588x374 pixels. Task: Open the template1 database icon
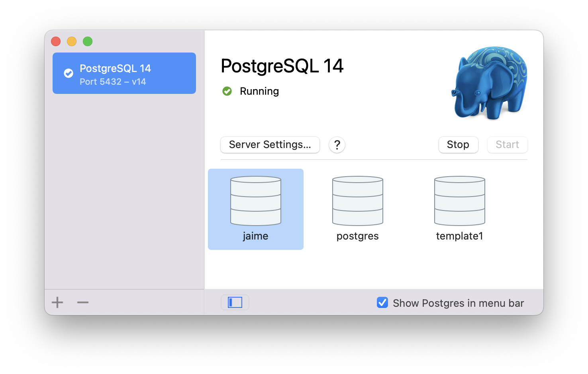[460, 201]
